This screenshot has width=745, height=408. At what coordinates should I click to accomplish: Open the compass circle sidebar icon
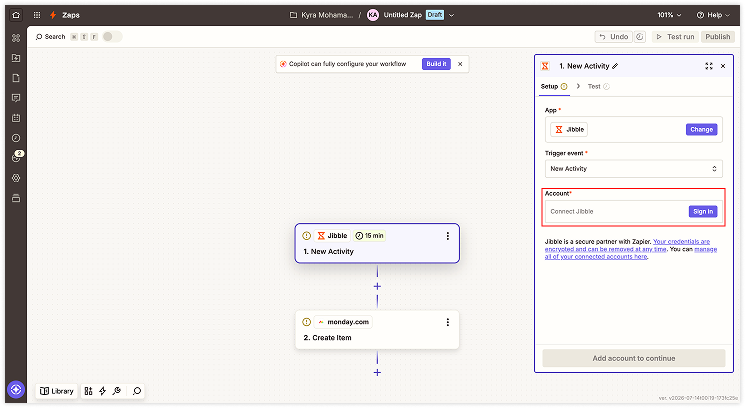pos(16,138)
